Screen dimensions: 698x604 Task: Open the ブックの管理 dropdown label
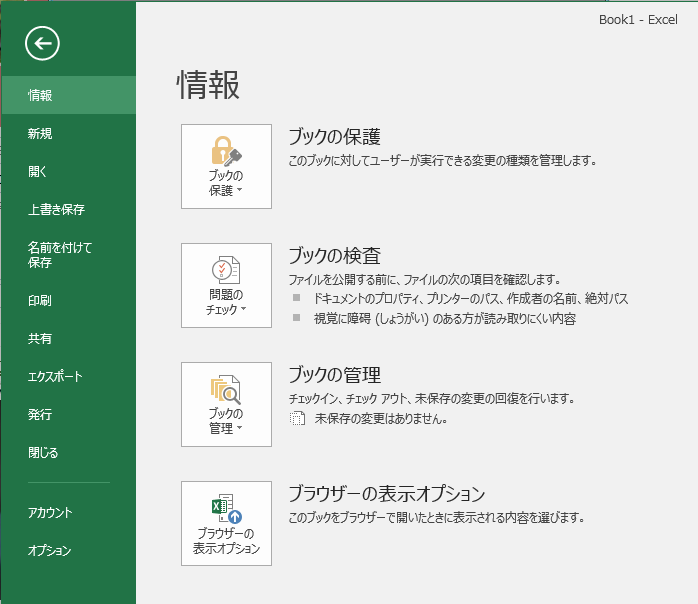(x=226, y=421)
